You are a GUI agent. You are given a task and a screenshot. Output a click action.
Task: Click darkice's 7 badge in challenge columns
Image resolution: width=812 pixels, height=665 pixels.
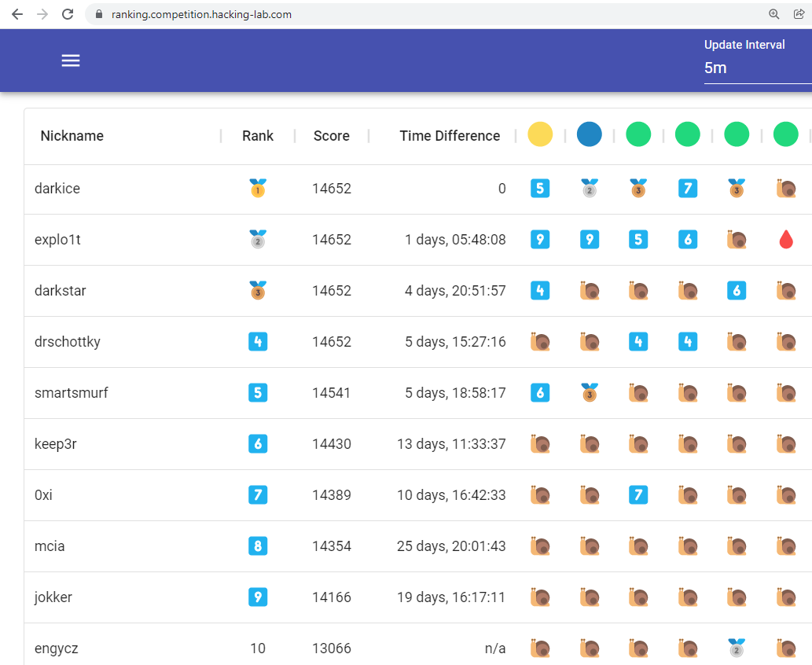(x=688, y=188)
